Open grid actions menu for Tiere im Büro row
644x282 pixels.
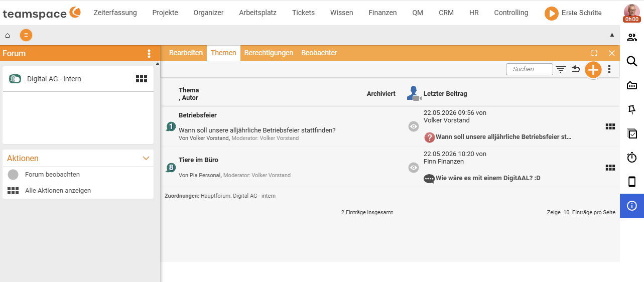pos(610,168)
